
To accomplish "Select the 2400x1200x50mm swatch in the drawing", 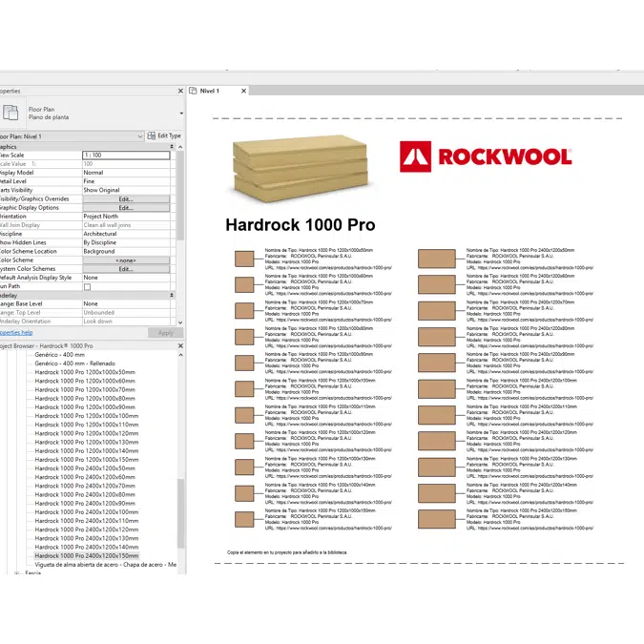I will pos(437,259).
